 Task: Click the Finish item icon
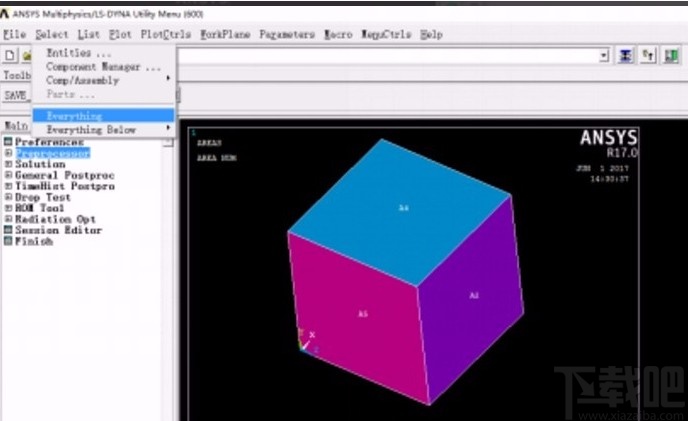8,241
